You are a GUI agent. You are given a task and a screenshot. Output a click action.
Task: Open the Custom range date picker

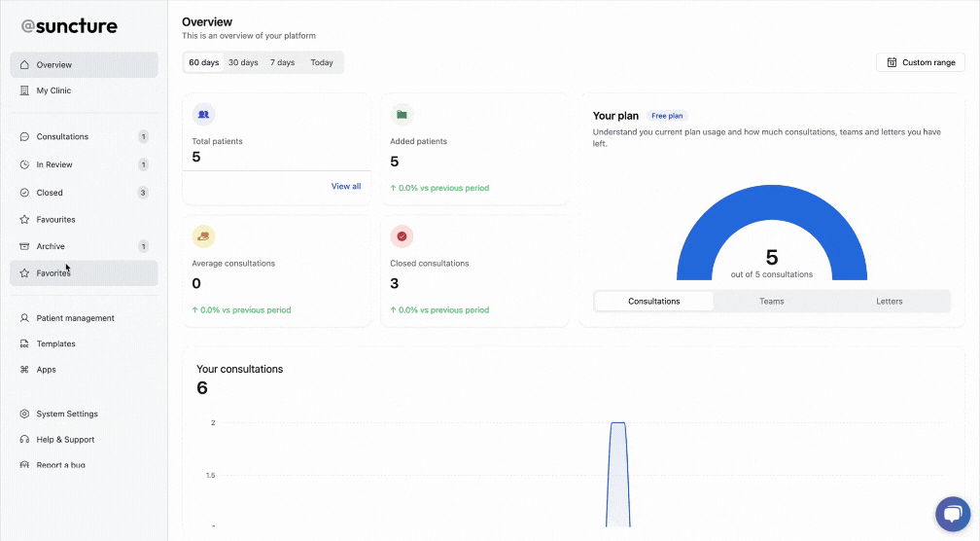point(920,62)
